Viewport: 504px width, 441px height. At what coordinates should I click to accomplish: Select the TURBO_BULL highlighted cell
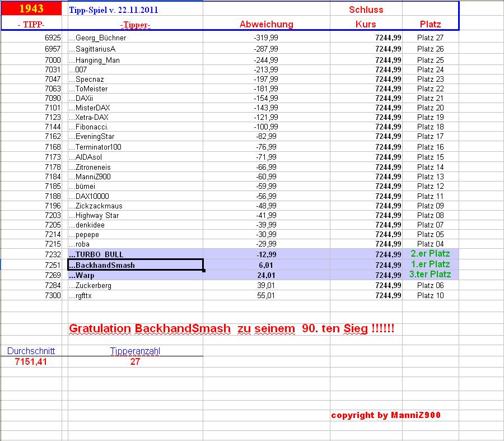(x=136, y=254)
